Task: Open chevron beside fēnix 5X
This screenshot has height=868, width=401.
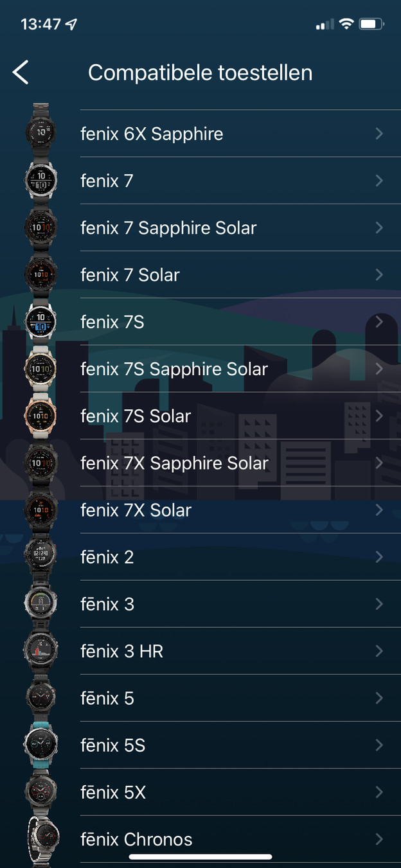Action: pos(379,792)
